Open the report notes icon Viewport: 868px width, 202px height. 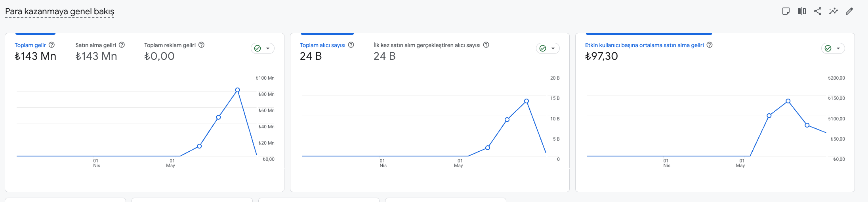[786, 11]
